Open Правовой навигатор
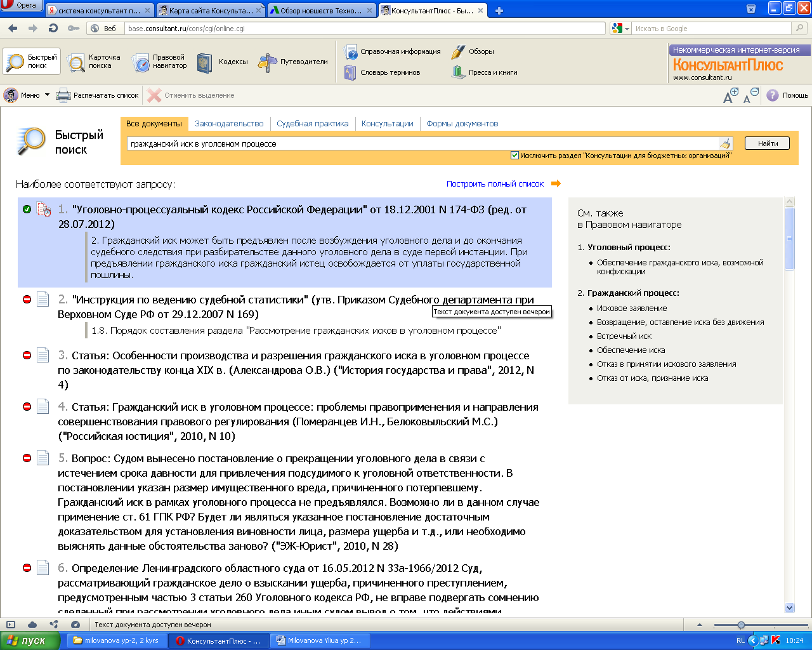 point(160,62)
